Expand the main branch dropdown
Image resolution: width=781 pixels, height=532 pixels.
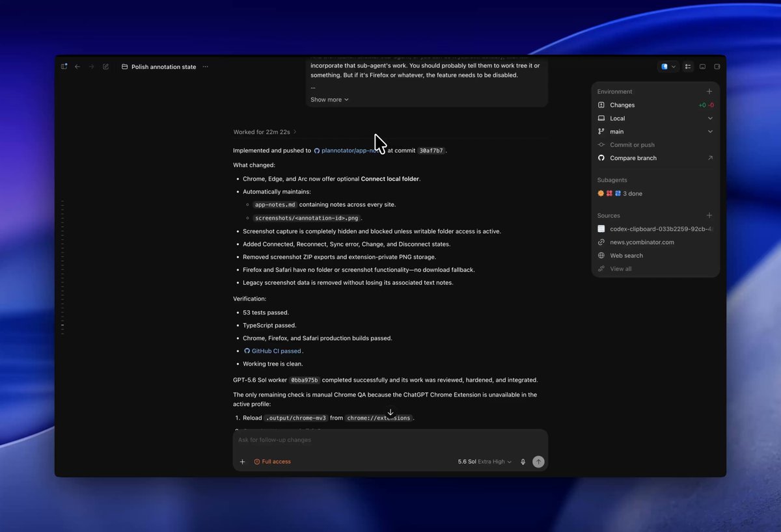tap(655, 131)
